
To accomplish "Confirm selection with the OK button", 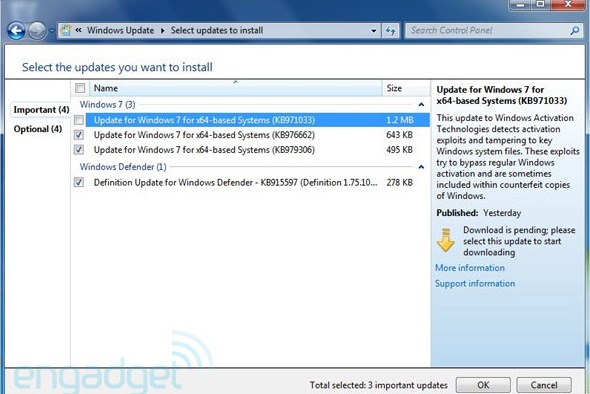I will 483,385.
